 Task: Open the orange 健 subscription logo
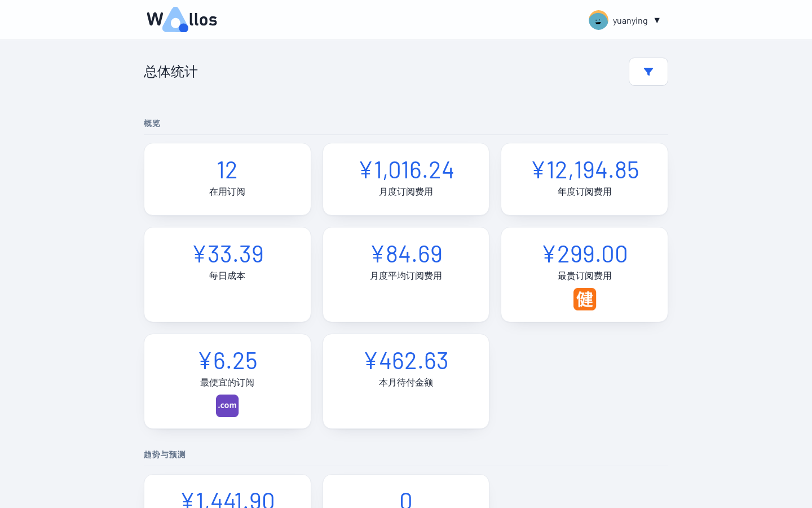click(585, 299)
